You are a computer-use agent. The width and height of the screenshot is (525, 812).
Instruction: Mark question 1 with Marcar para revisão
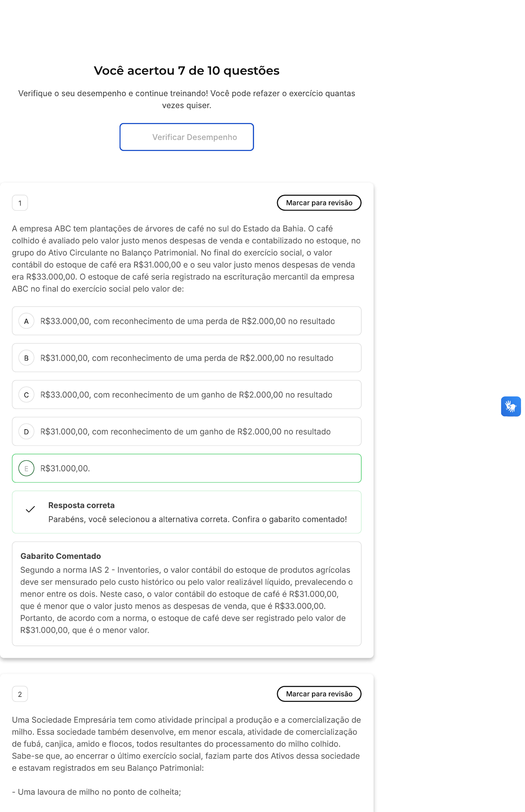pos(319,203)
